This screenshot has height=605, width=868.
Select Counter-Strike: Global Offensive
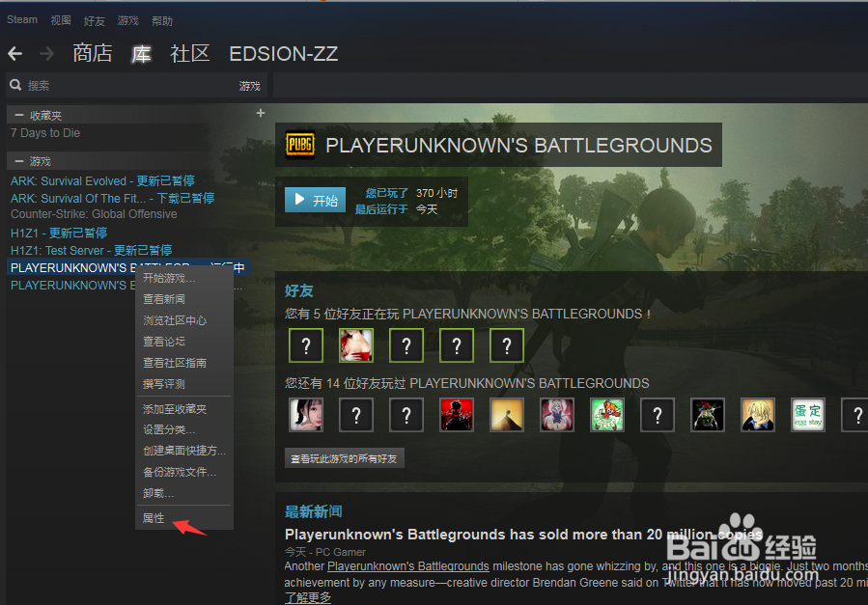(x=94, y=214)
